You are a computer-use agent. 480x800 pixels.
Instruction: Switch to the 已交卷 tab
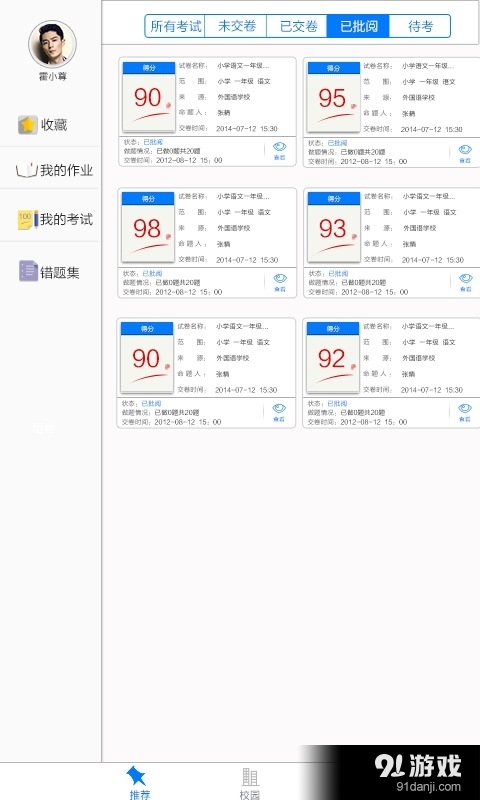pyautogui.click(x=297, y=26)
